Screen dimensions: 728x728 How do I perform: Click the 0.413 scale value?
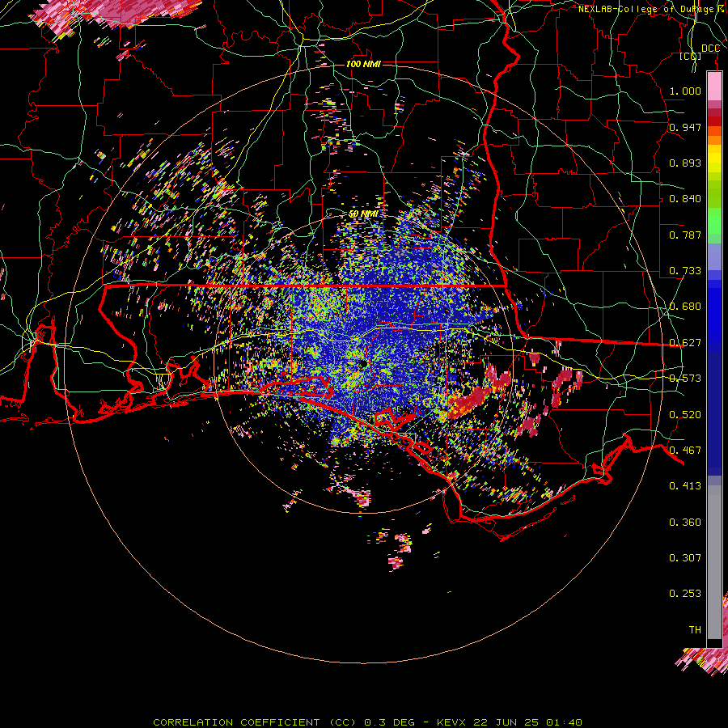tap(685, 485)
